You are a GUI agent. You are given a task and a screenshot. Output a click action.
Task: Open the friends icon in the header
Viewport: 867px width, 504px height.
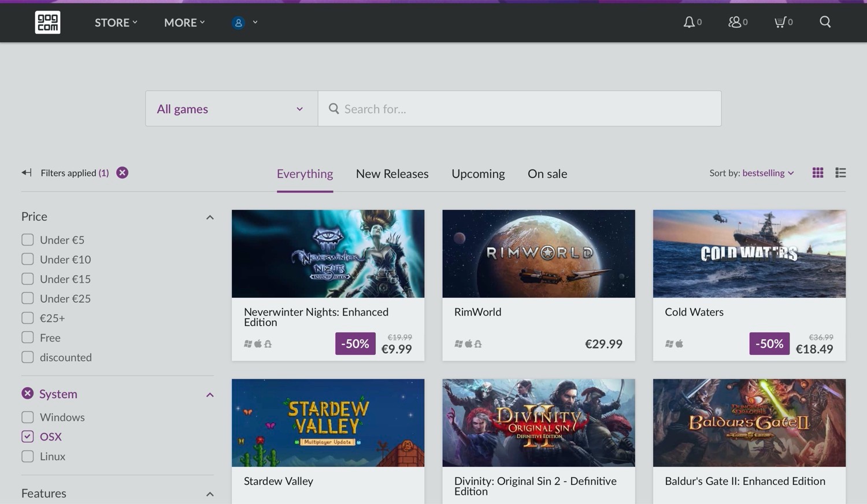tap(735, 22)
